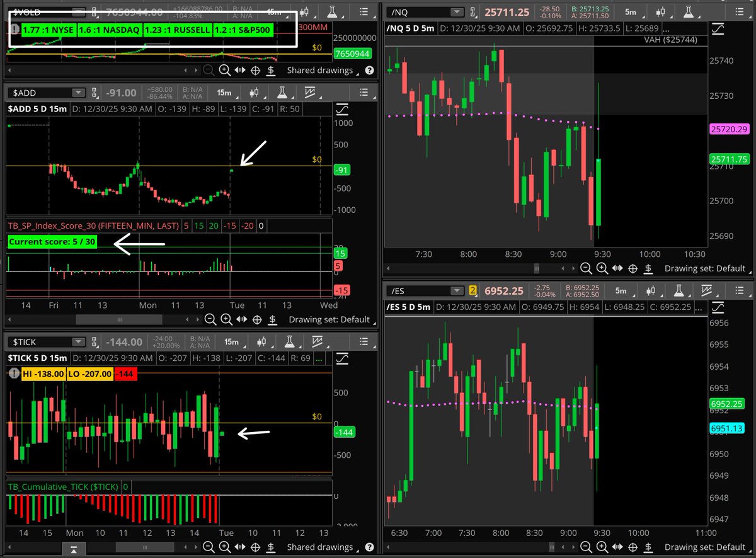Open /ES chart candlestick style menu

point(650,291)
